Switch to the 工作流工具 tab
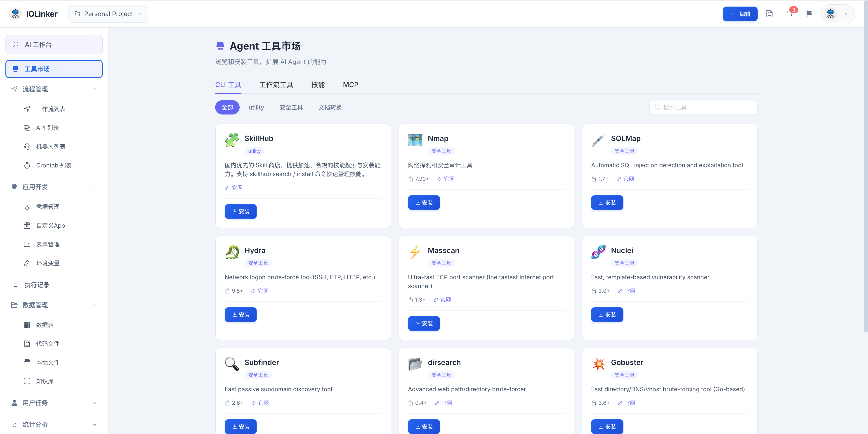This screenshot has height=434, width=868. pyautogui.click(x=276, y=85)
